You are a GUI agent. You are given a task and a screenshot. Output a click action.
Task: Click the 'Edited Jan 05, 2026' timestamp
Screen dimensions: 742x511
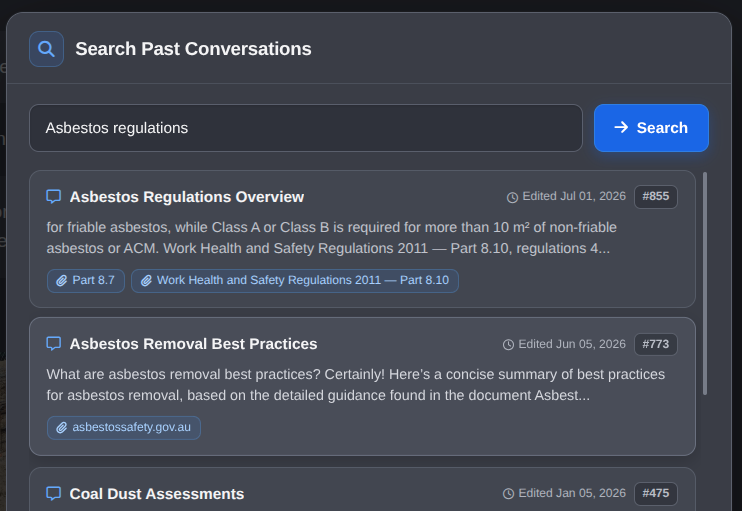click(572, 493)
